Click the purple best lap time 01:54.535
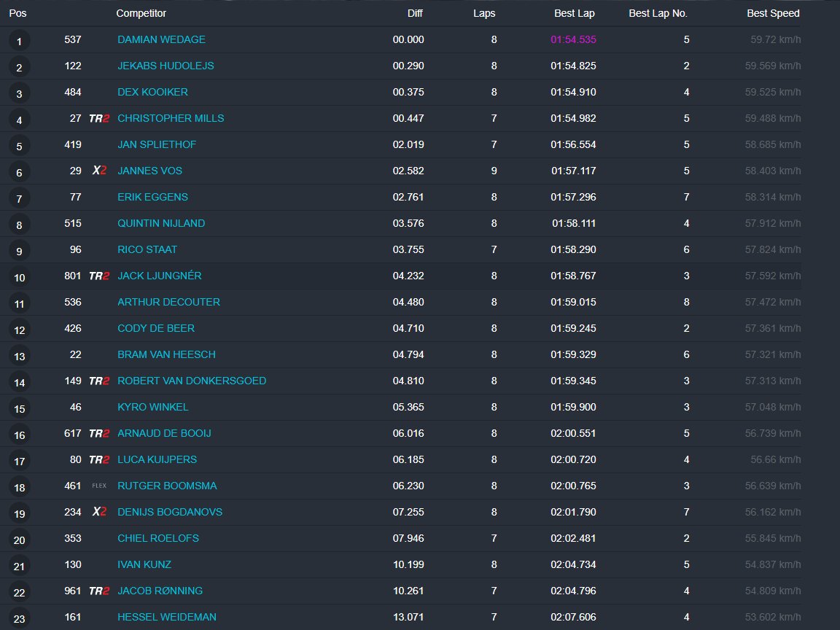Screen dimensions: 840x630 coord(573,39)
